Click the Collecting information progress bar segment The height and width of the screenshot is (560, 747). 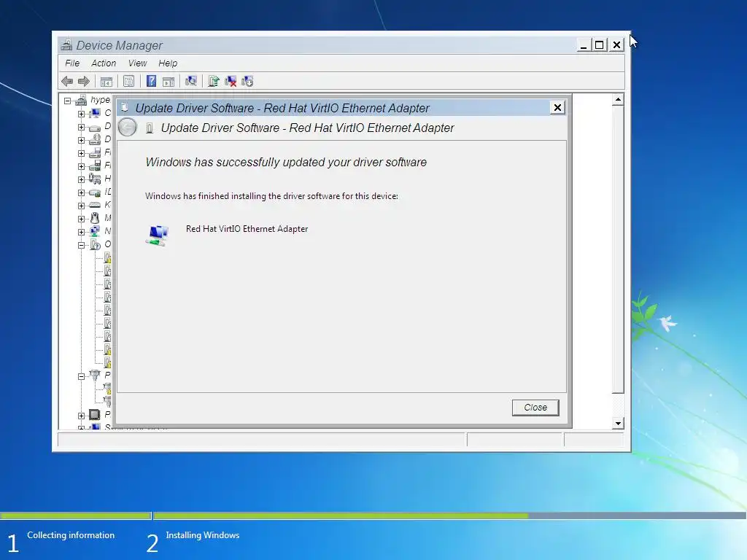(x=75, y=516)
